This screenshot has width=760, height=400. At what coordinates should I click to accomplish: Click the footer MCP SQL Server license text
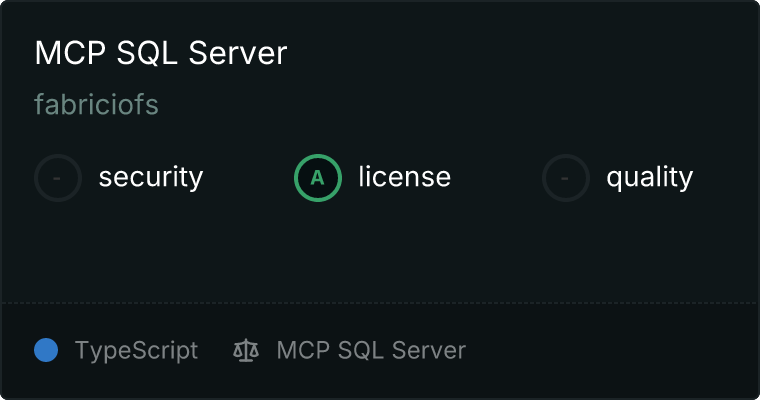(x=371, y=351)
